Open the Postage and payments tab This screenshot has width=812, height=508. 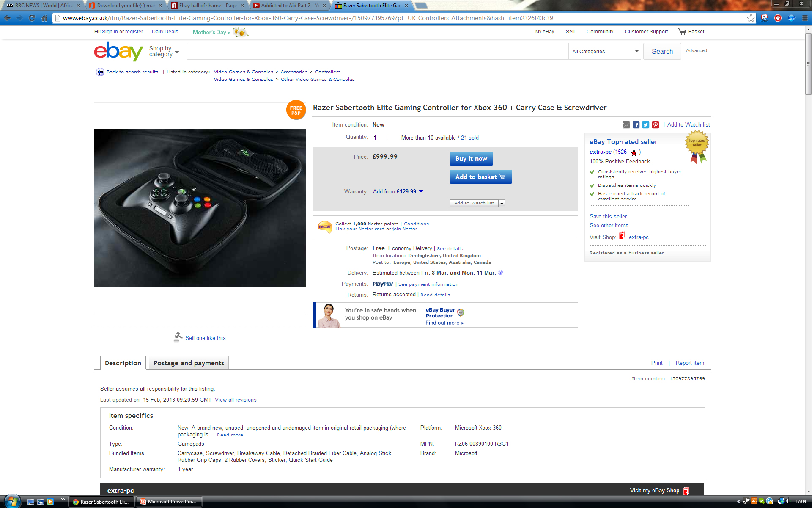click(x=189, y=363)
